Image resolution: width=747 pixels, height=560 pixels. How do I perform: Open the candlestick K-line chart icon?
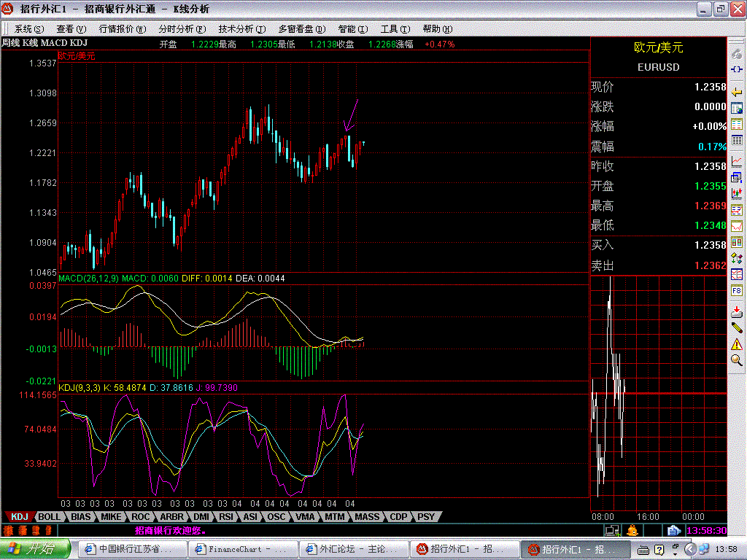(737, 193)
